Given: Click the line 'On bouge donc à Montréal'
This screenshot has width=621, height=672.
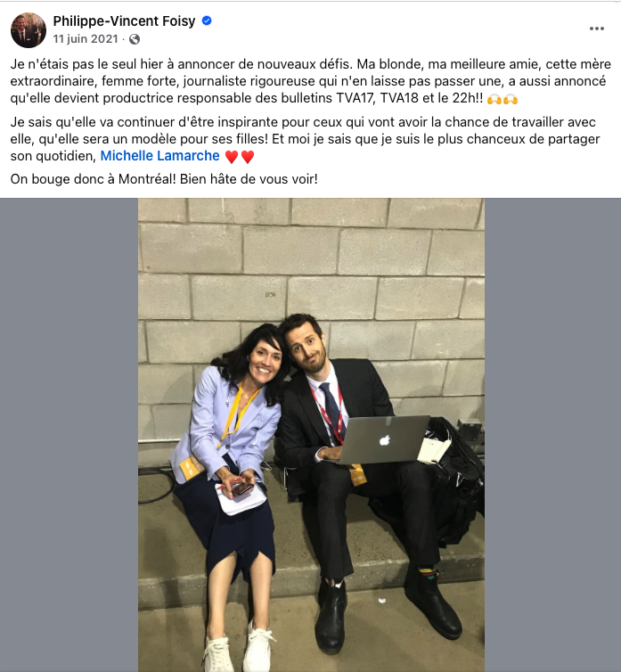Looking at the screenshot, I should 164,179.
